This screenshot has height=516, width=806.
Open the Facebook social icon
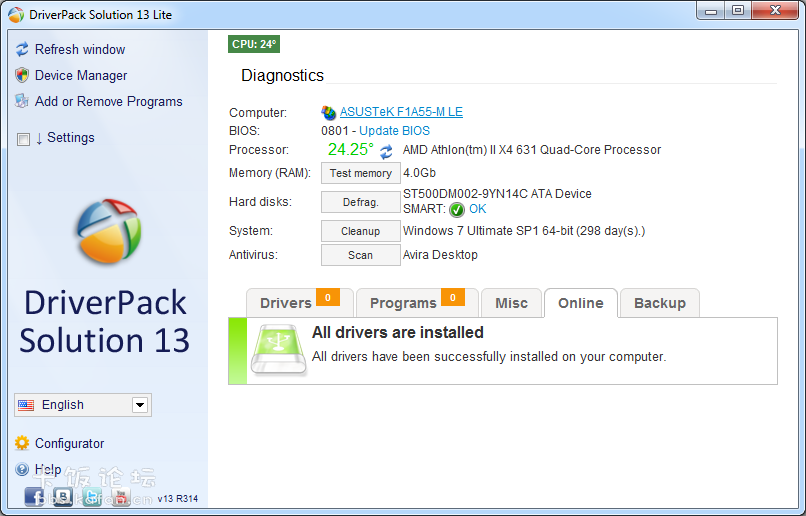click(x=34, y=497)
